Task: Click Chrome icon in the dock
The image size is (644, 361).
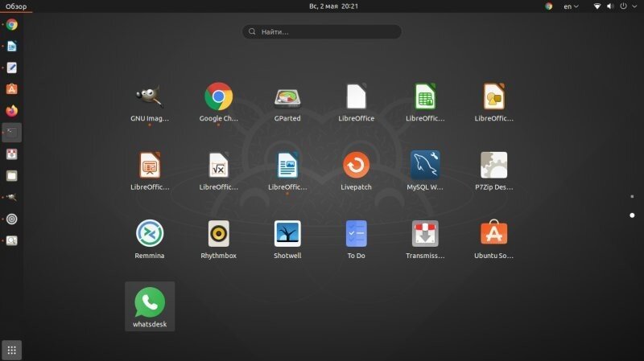Action: tap(11, 25)
